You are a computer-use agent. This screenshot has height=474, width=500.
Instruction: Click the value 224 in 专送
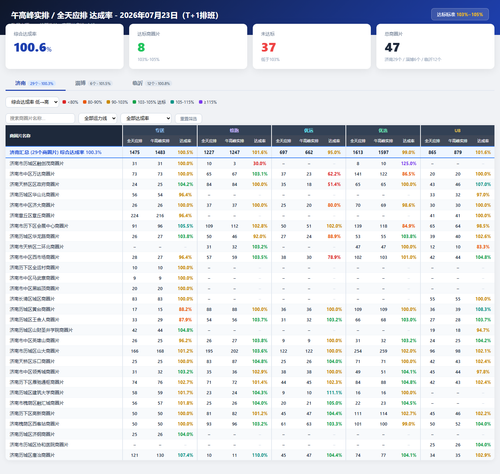point(135,216)
